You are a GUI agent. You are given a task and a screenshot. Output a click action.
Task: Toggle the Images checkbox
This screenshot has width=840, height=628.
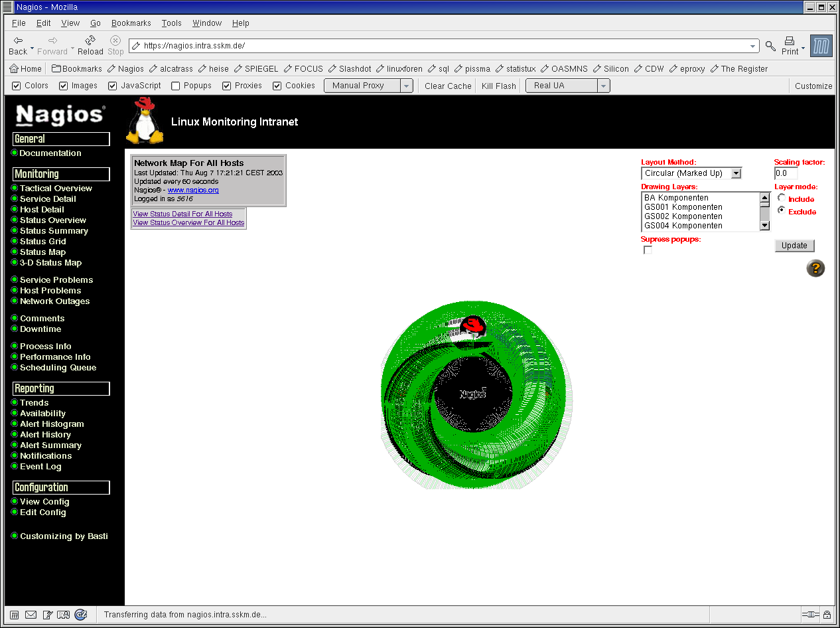(64, 86)
